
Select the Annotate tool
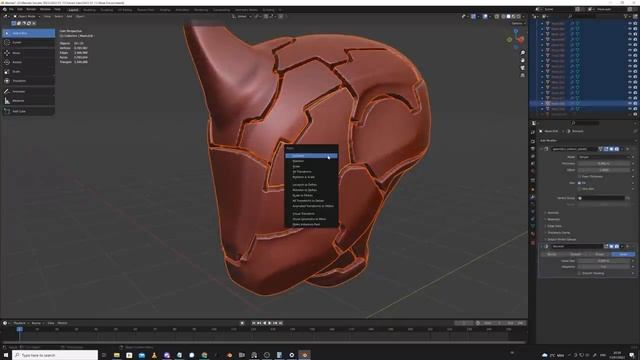[x=29, y=91]
